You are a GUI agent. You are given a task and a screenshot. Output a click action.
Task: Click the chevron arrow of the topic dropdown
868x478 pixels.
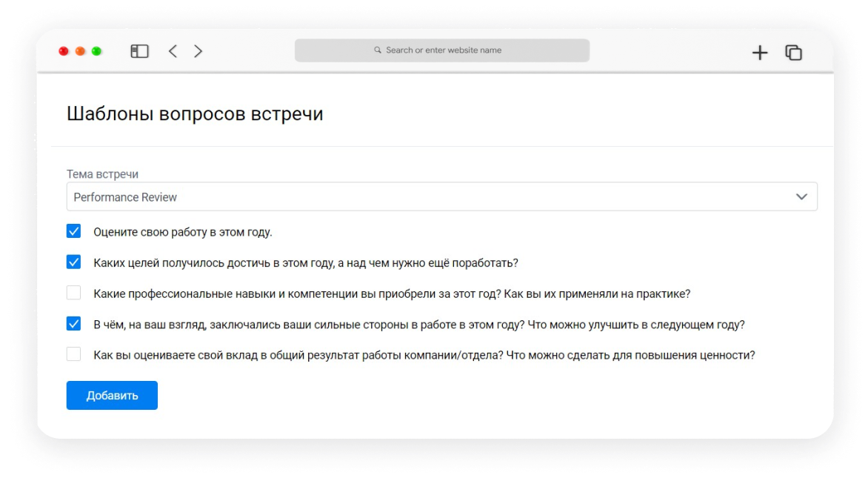801,196
